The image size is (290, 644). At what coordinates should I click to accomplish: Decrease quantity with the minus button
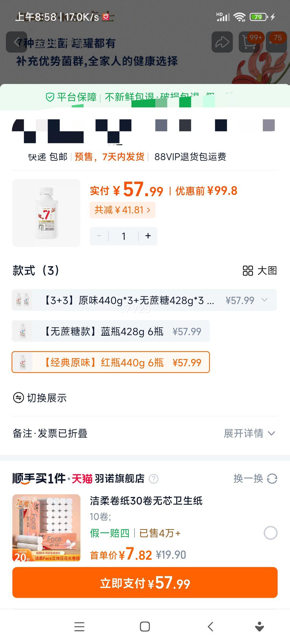(x=99, y=236)
